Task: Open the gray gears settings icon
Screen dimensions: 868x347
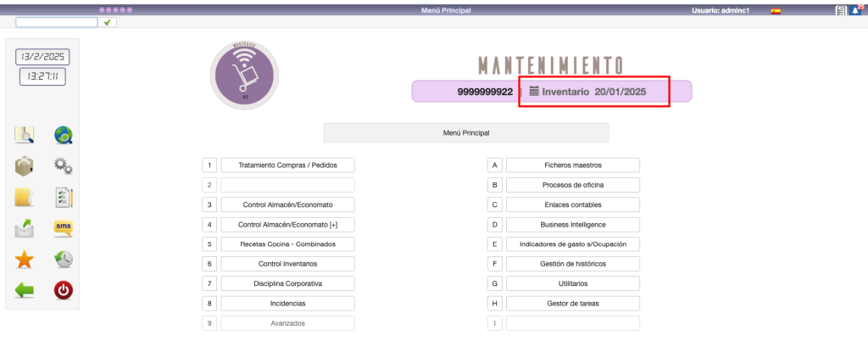Action: 64,166
